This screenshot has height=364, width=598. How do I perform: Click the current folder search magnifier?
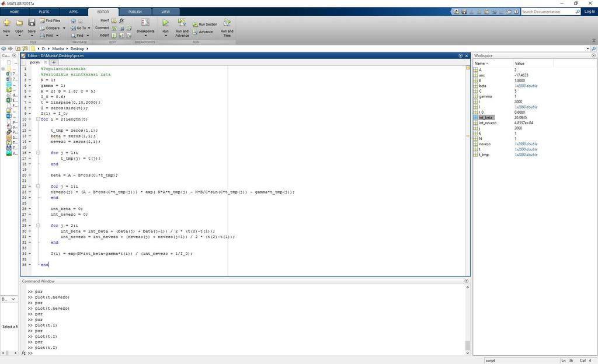pyautogui.click(x=593, y=49)
